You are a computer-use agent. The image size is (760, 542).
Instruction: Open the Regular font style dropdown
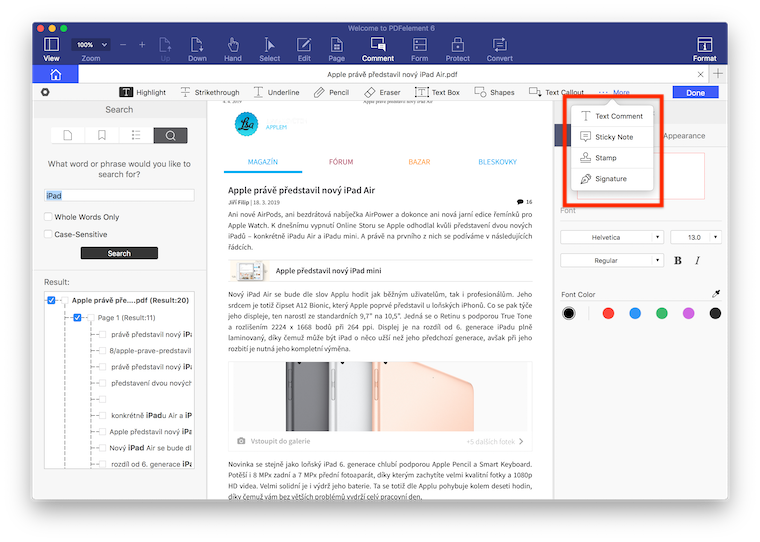(x=612, y=260)
